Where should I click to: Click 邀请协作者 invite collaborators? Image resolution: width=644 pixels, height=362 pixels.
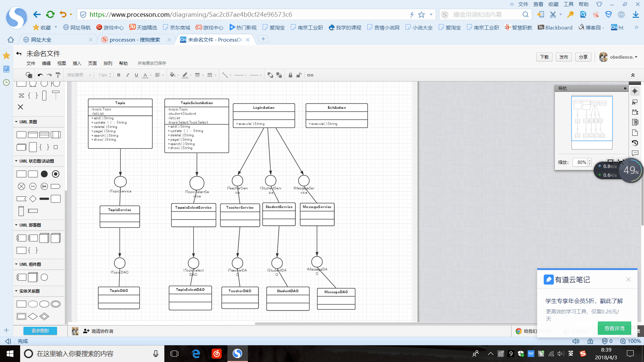click(98, 331)
